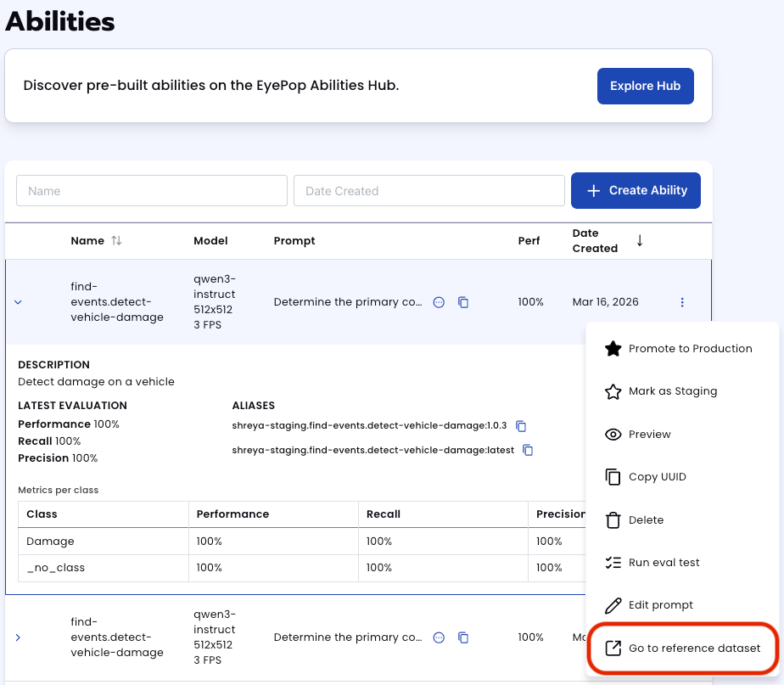
Task: Show full prompt ellipsis icon in second row
Action: tap(439, 637)
